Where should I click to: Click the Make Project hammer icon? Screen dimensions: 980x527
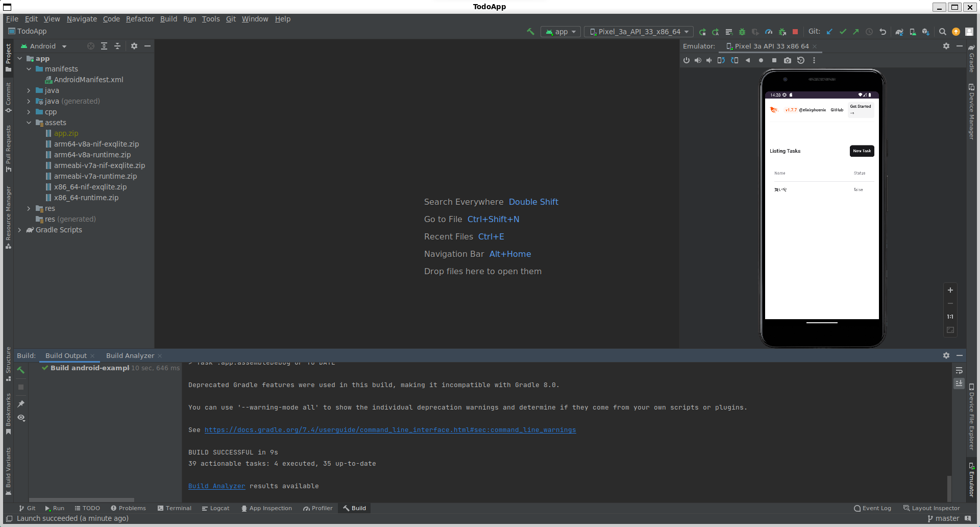[x=530, y=32]
